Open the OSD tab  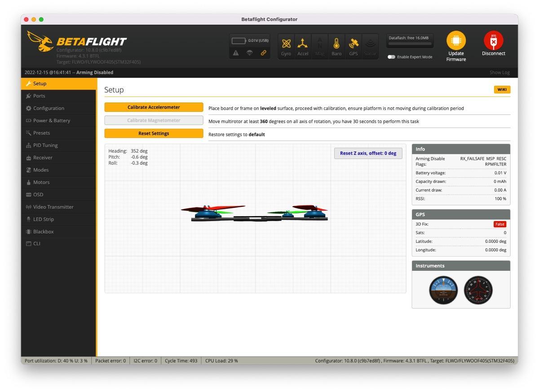(58, 194)
